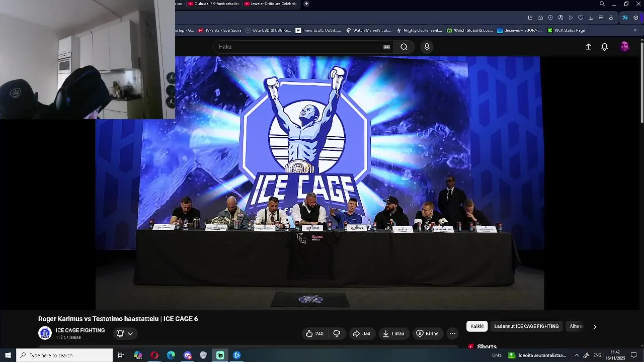Click the YouTube search magnifier button
Screen dimensions: 644x362
(x=404, y=47)
